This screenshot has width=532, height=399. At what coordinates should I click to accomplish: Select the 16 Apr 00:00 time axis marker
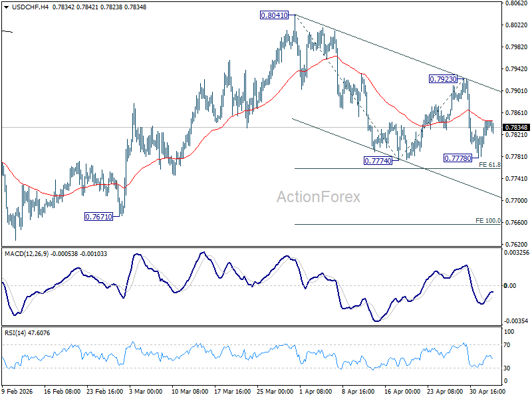(402, 391)
